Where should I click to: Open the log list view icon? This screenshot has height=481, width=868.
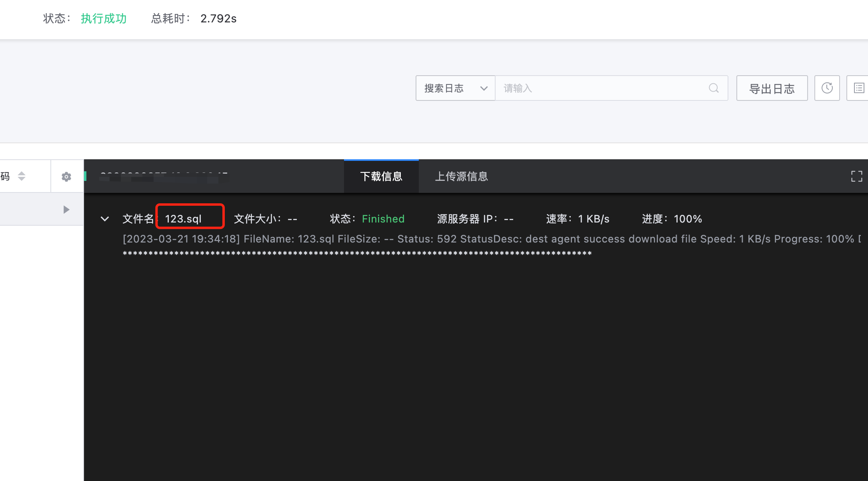858,88
